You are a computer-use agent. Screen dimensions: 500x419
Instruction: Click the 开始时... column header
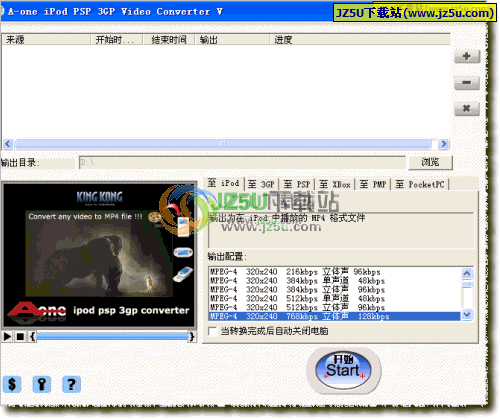tap(117, 40)
